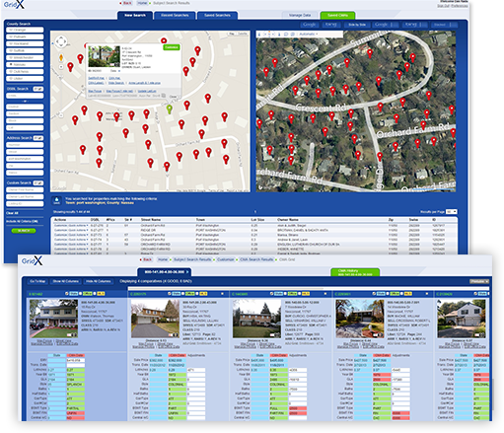504x433 pixels.
Task: Open the green CMA History tab
Action: [355, 272]
